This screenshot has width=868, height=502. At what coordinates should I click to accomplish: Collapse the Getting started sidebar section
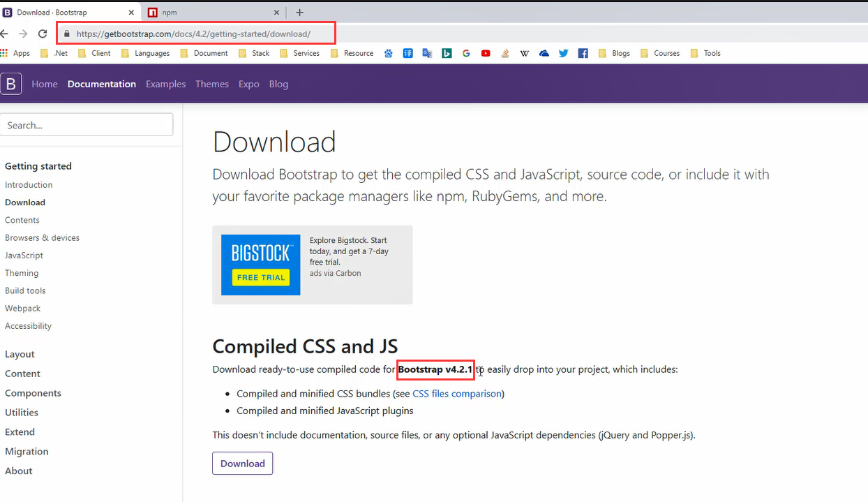coord(38,166)
